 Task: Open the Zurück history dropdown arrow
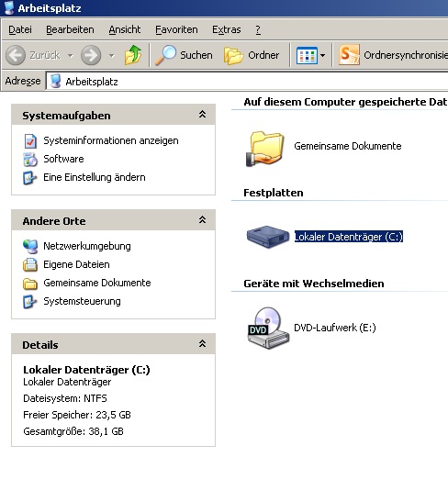71,56
